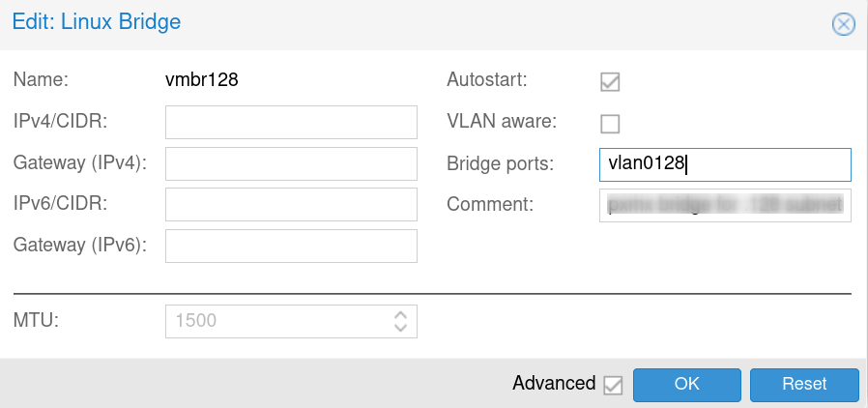
Task: Focus the Comment text field
Action: [x=725, y=205]
